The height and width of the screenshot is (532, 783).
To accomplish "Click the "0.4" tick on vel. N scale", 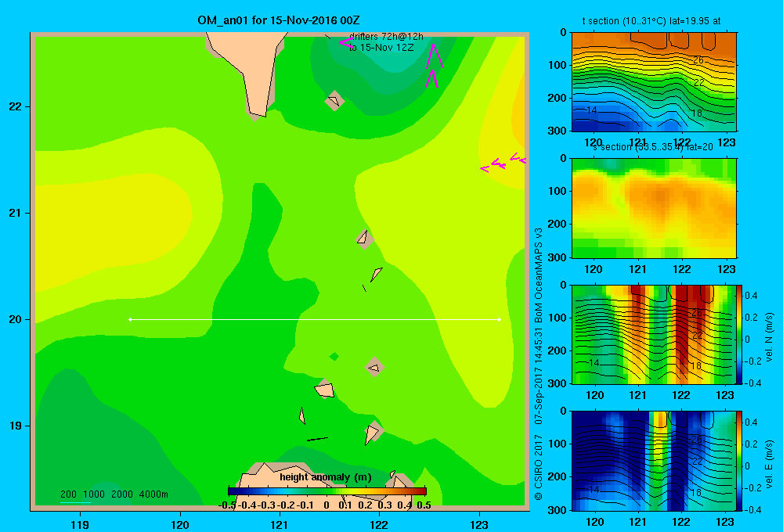I will [x=751, y=296].
